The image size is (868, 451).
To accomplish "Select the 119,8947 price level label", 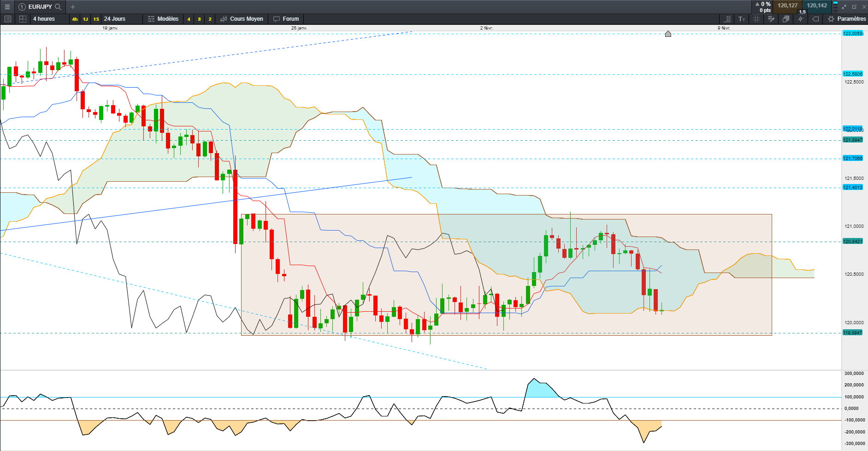I will tap(852, 332).
